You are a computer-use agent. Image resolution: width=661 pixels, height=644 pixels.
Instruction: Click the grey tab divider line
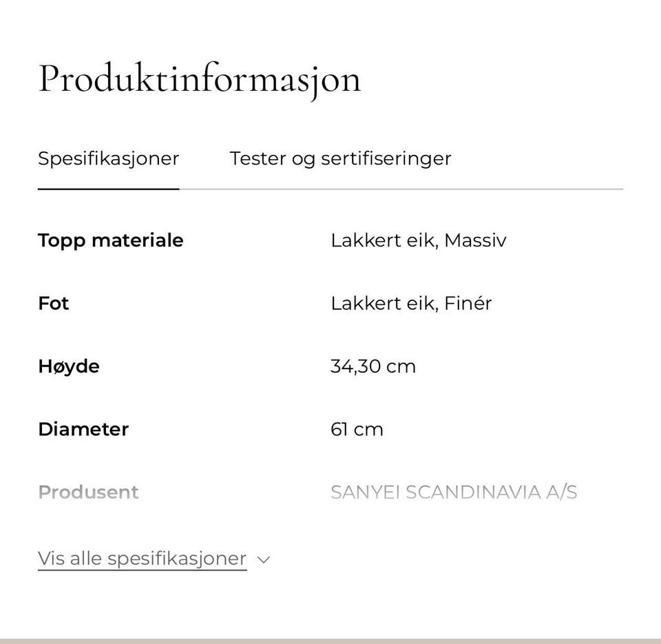pyautogui.click(x=401, y=189)
